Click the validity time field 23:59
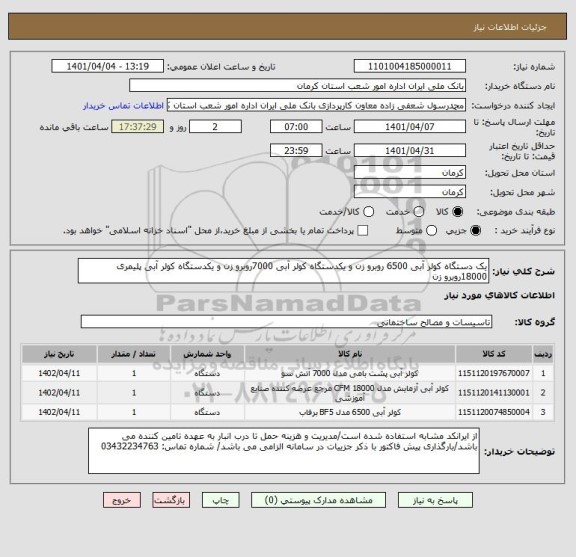Image resolution: width=576 pixels, height=557 pixels. pos(296,151)
